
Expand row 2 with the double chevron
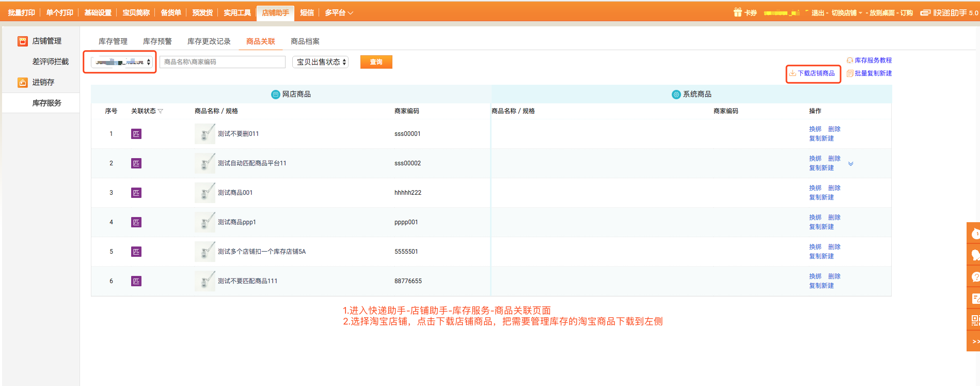click(851, 164)
